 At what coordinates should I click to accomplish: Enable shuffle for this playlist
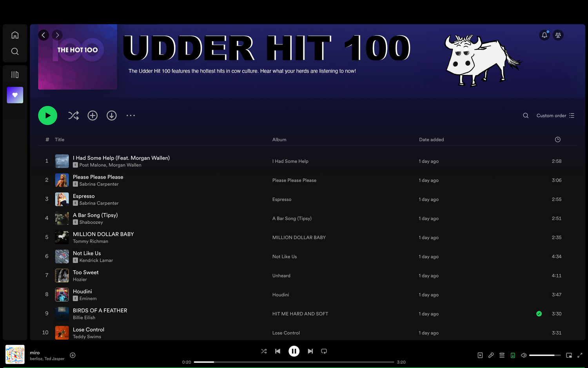tap(73, 115)
